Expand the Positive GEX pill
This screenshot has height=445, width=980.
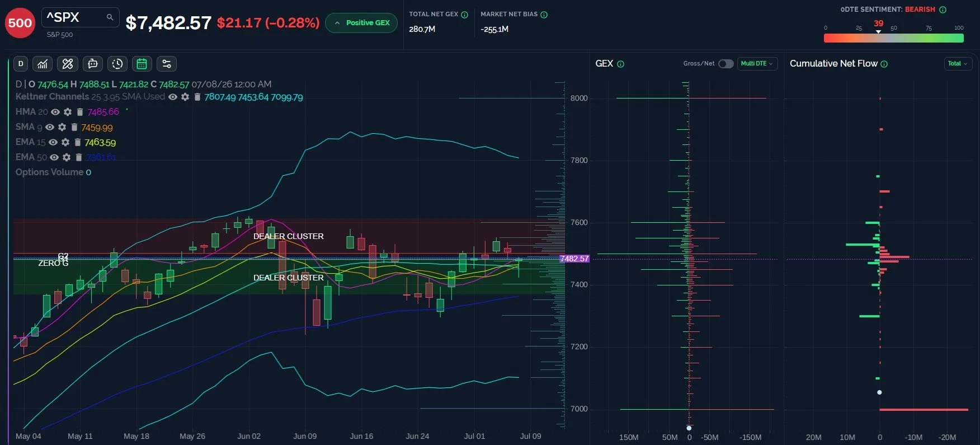pos(361,23)
